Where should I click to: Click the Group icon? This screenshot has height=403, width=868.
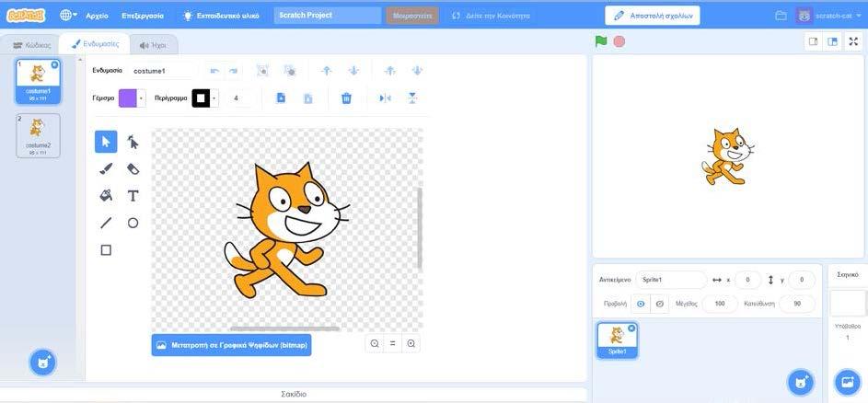[262, 70]
